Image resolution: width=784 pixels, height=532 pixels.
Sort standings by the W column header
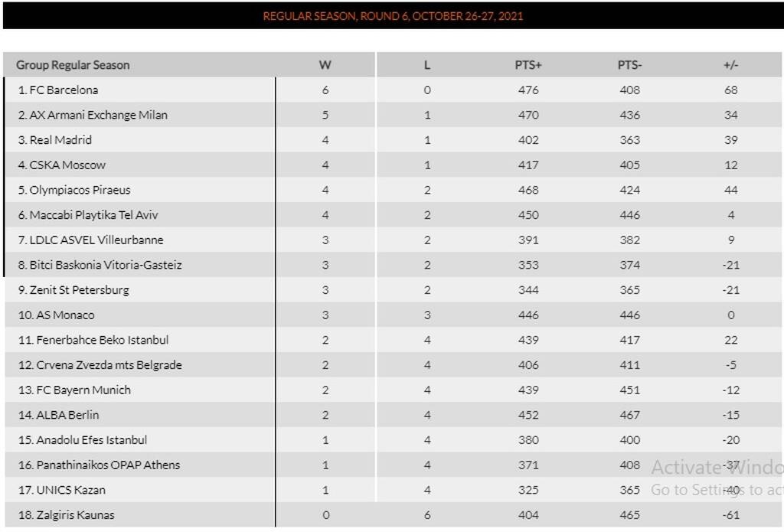coord(325,65)
